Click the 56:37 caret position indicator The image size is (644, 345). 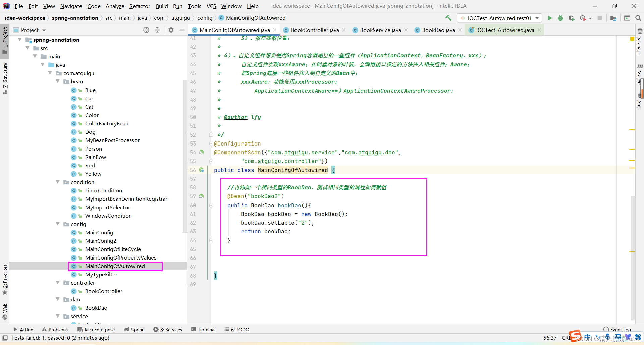pos(550,338)
